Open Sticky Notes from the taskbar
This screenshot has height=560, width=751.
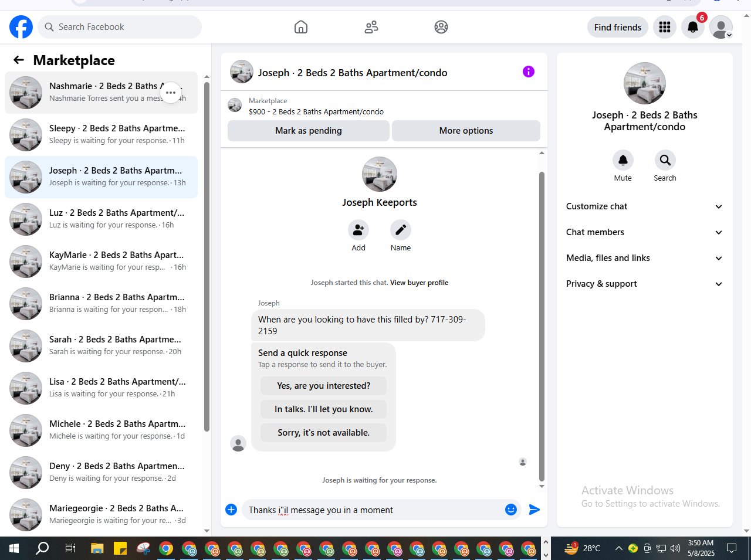pos(120,549)
